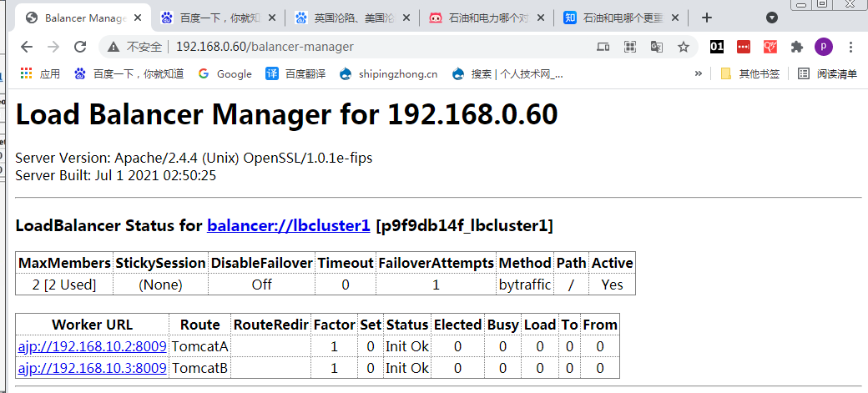Open worker ajp://192.168.10.2:8009 link
The height and width of the screenshot is (393, 868).
92,345
